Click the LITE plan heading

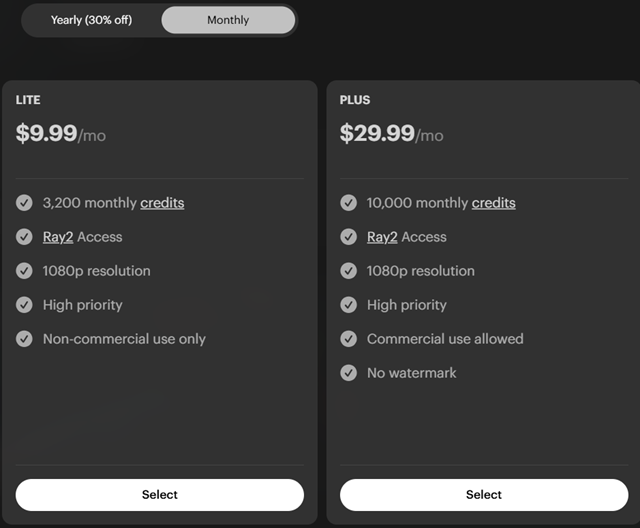(x=28, y=101)
